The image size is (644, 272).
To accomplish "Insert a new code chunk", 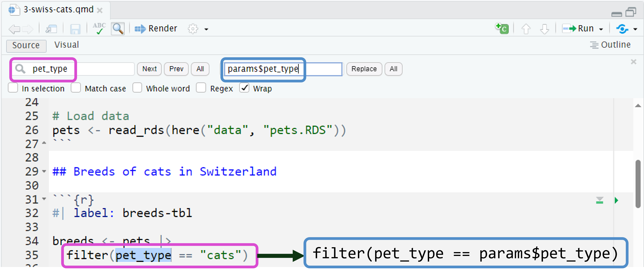I will 502,28.
